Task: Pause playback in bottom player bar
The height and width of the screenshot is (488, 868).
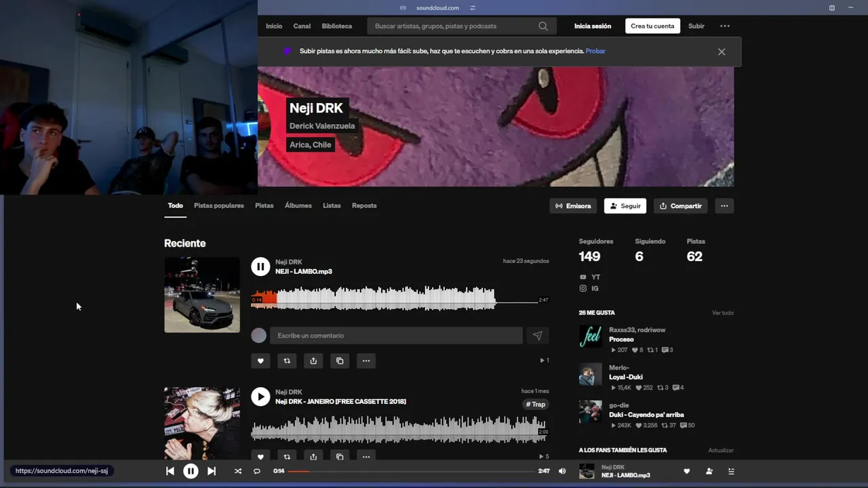Action: tap(191, 471)
